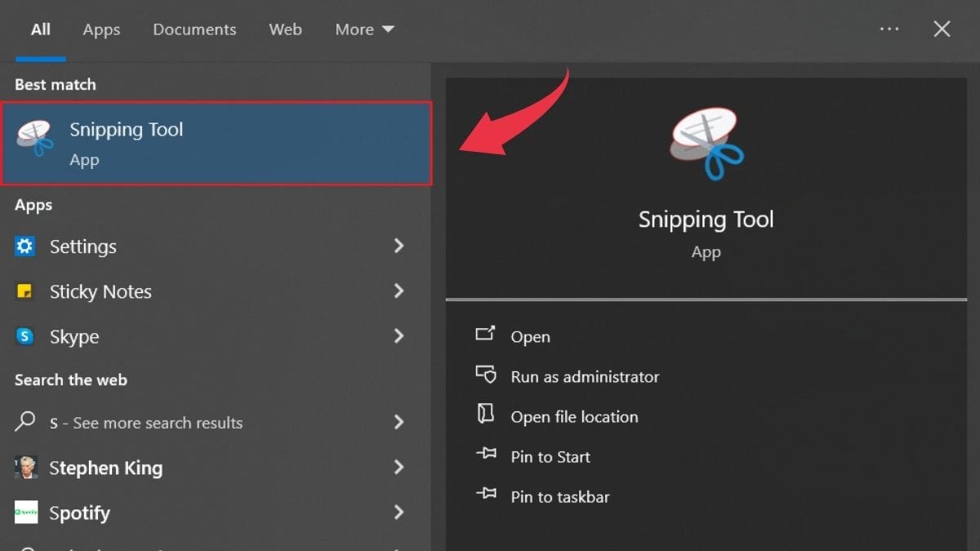Expand the Stephen King result chevron

pos(399,467)
